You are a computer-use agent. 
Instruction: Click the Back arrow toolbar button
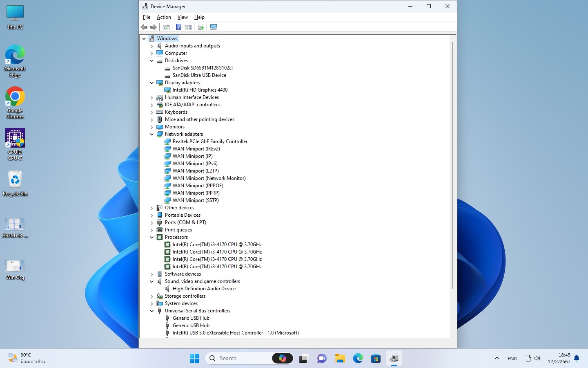tap(144, 27)
